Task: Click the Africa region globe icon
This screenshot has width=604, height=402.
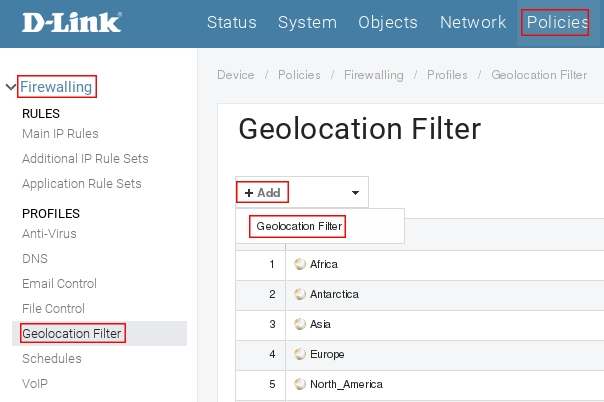Action: coord(299,264)
